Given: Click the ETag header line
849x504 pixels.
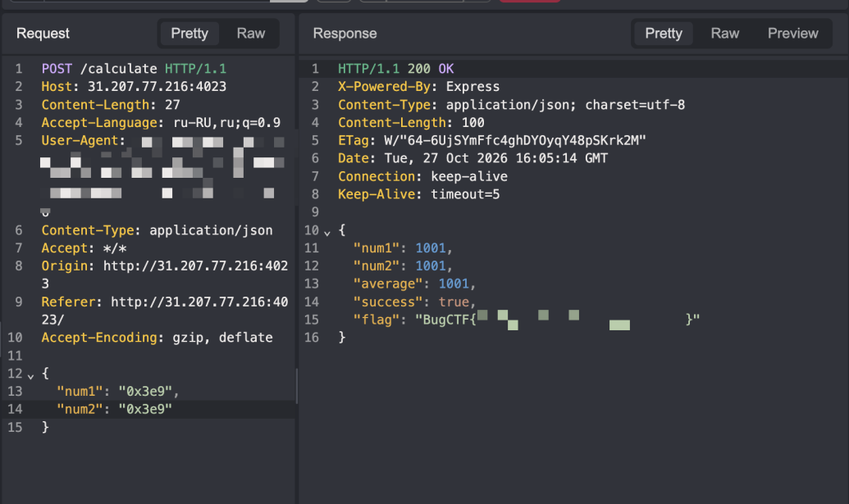Looking at the screenshot, I should 491,140.
